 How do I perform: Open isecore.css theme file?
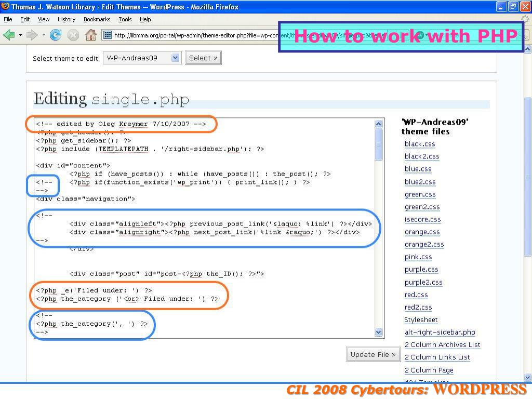pyautogui.click(x=422, y=220)
